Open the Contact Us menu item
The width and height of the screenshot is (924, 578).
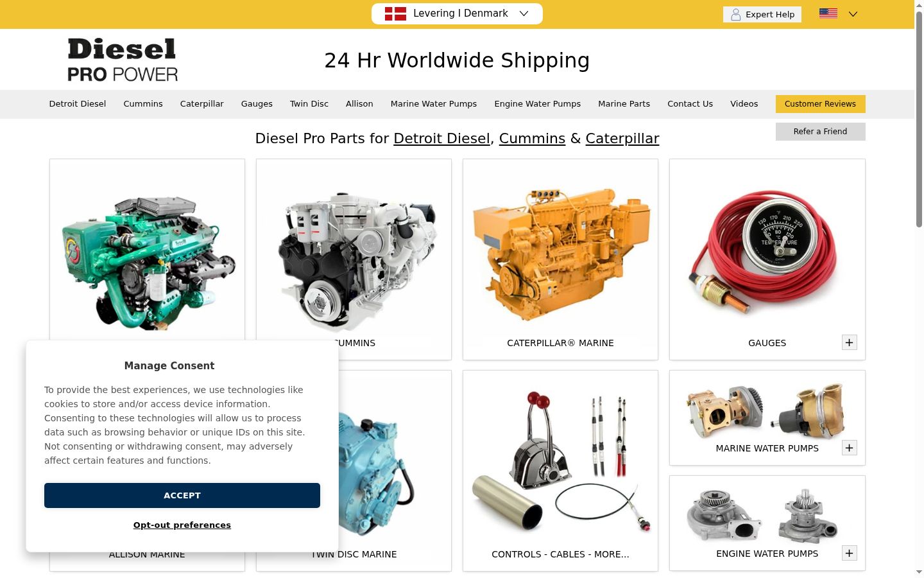point(690,103)
